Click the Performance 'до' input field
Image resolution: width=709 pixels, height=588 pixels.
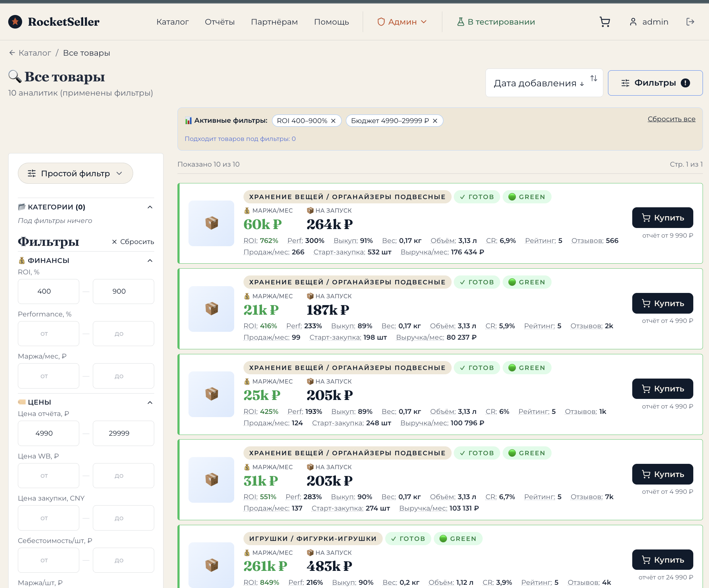click(x=124, y=334)
